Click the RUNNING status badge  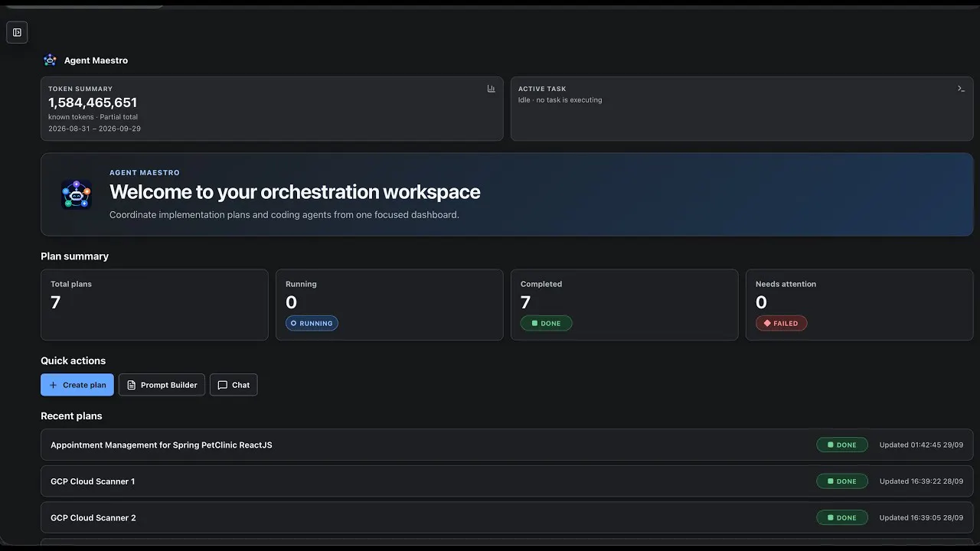[x=312, y=323]
